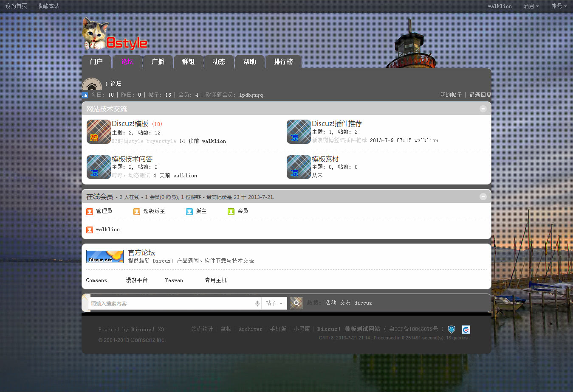This screenshot has width=573, height=392.
Task: Click the footer badge with red mark
Action: point(466,330)
